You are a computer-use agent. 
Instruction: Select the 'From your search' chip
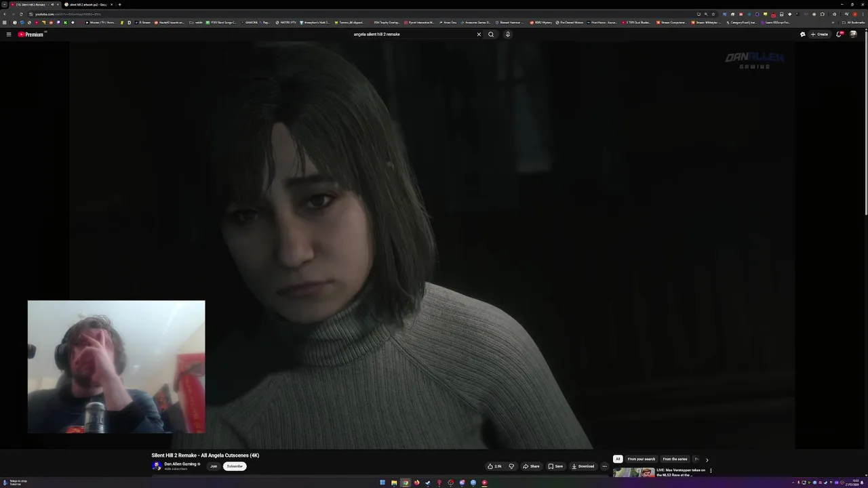click(x=642, y=459)
